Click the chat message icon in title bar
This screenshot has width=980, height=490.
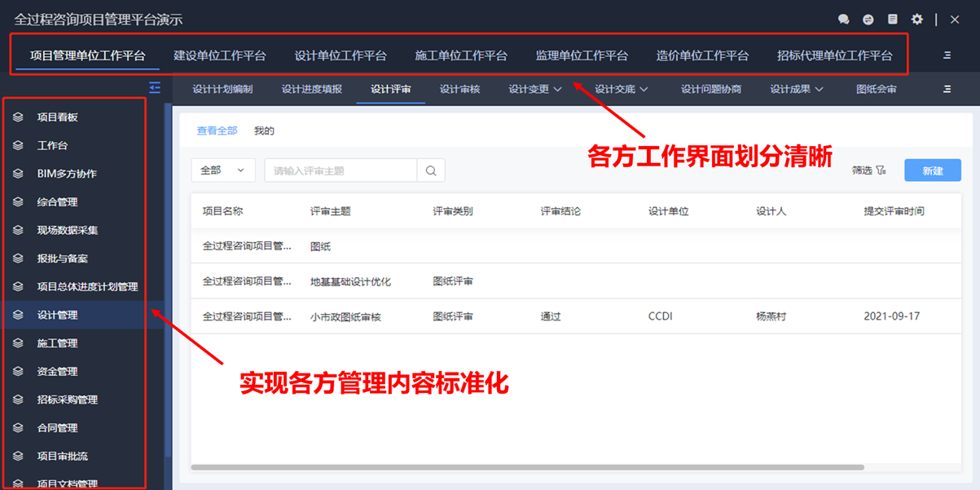(843, 20)
